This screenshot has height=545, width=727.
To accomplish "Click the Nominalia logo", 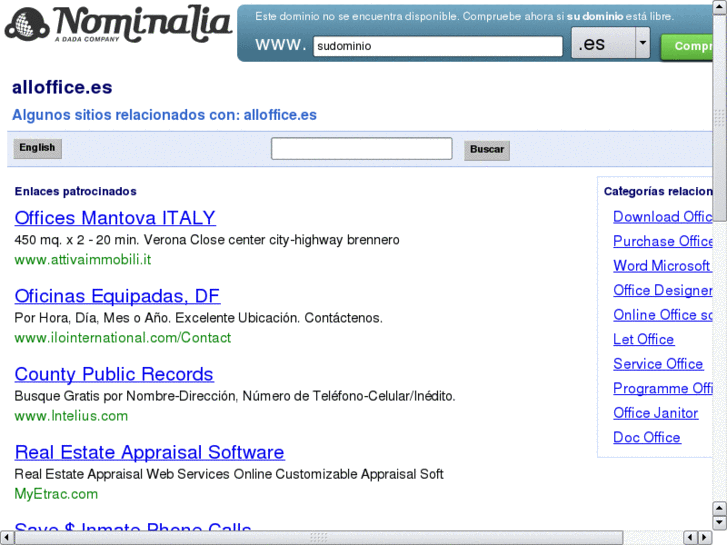I will pyautogui.click(x=118, y=25).
